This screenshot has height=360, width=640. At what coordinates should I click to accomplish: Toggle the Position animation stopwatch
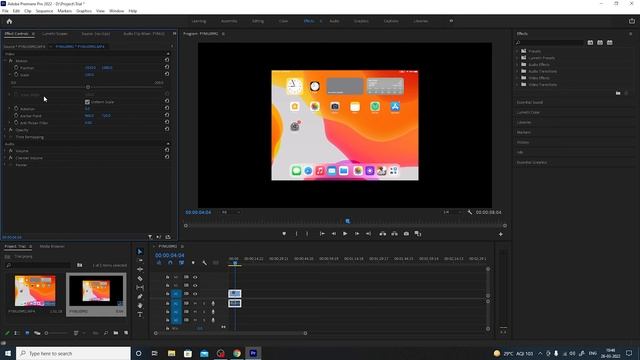[x=16, y=68]
